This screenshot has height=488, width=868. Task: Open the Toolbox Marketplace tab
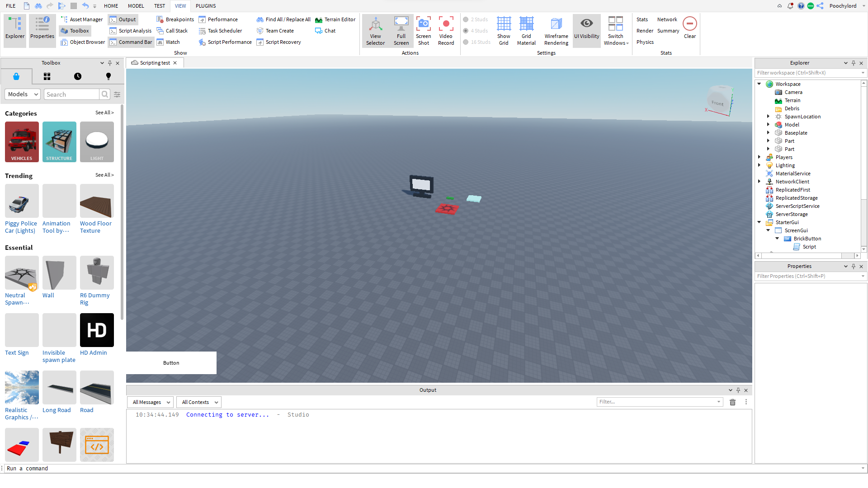click(x=16, y=76)
